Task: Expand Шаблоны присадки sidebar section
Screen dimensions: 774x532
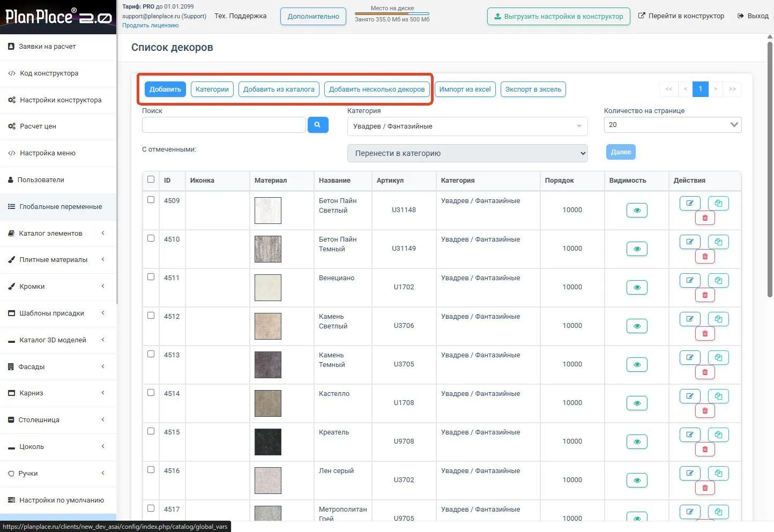Action: [58, 313]
